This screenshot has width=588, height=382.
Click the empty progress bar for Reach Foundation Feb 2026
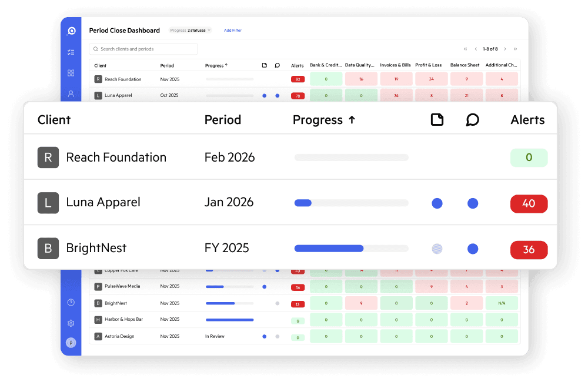tap(352, 158)
